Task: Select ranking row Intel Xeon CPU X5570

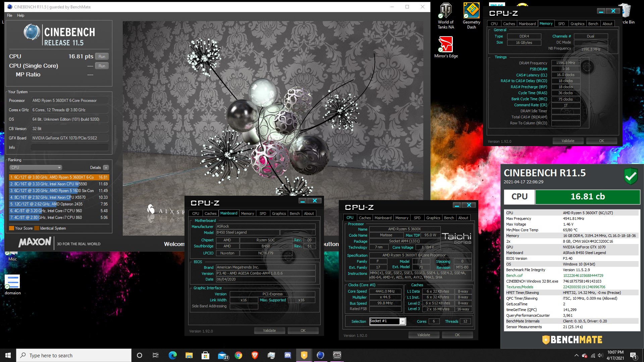Action: point(59,197)
